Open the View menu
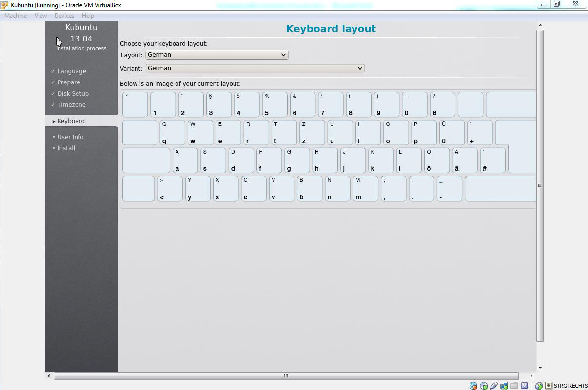 (x=40, y=16)
